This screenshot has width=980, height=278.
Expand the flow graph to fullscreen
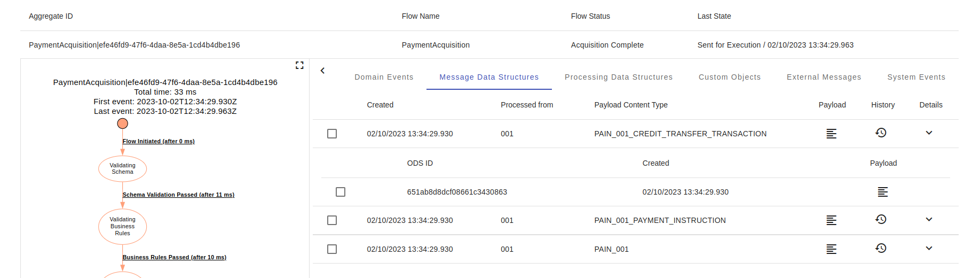coord(299,65)
